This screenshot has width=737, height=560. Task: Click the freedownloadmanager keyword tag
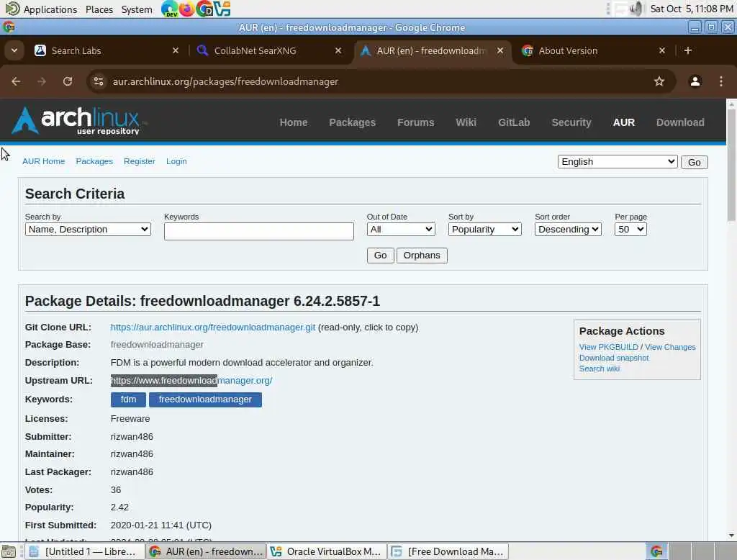(x=205, y=399)
